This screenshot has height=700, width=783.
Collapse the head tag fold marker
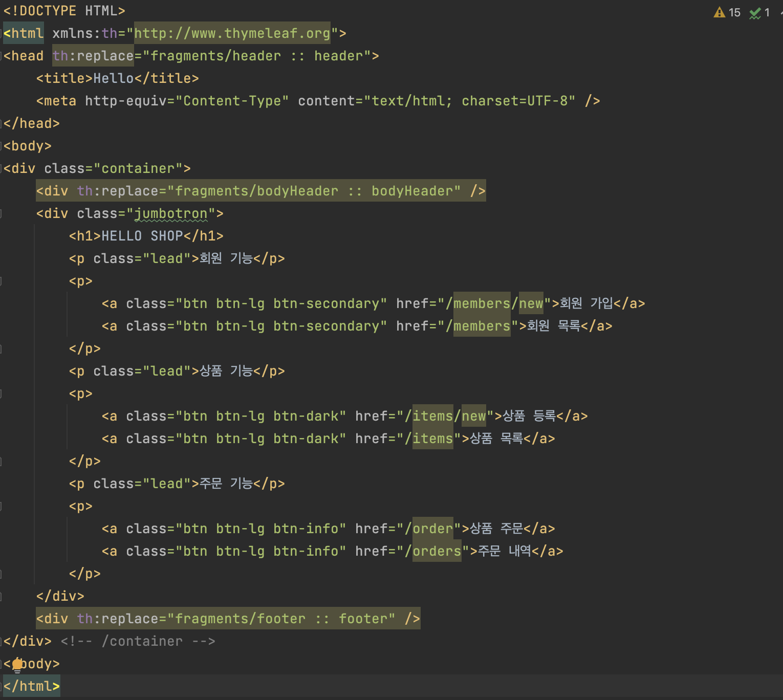[x=2, y=56]
